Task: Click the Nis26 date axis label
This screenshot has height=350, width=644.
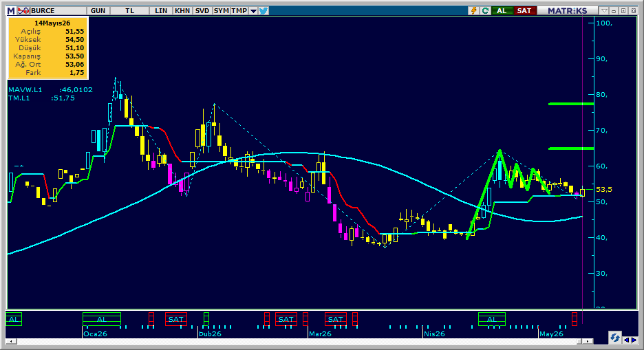Action: (435, 333)
